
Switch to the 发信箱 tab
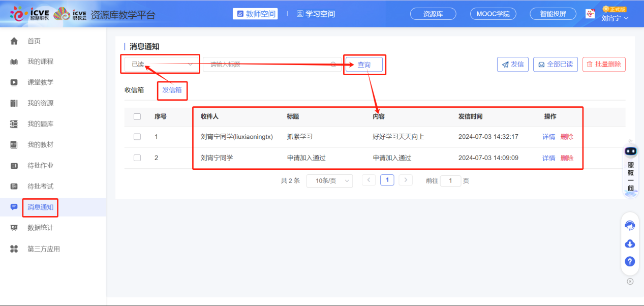click(x=172, y=90)
